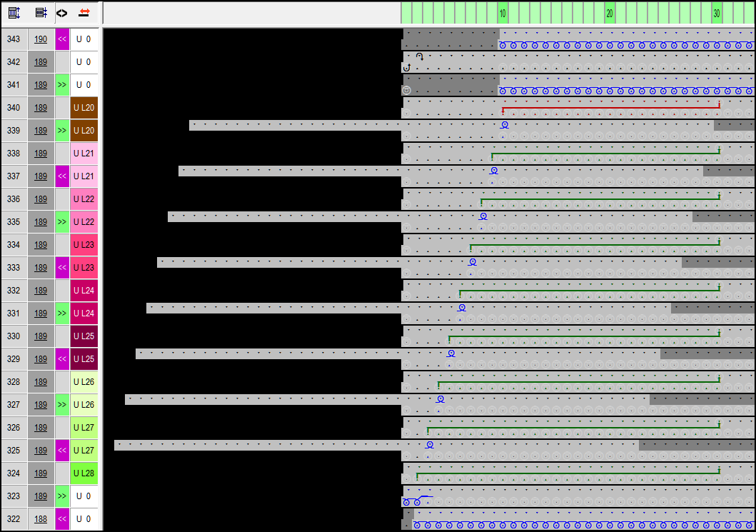
Task: Select the magenta << direction in row 343
Action: (62, 39)
